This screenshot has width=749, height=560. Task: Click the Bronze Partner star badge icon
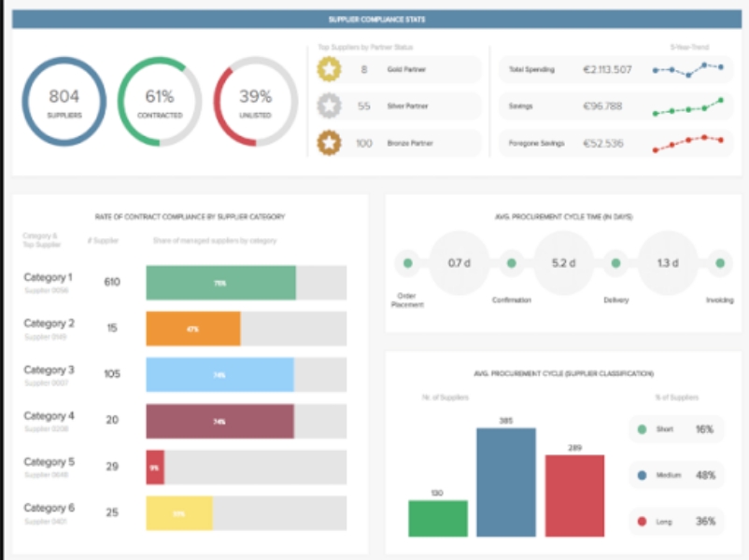pos(329,143)
